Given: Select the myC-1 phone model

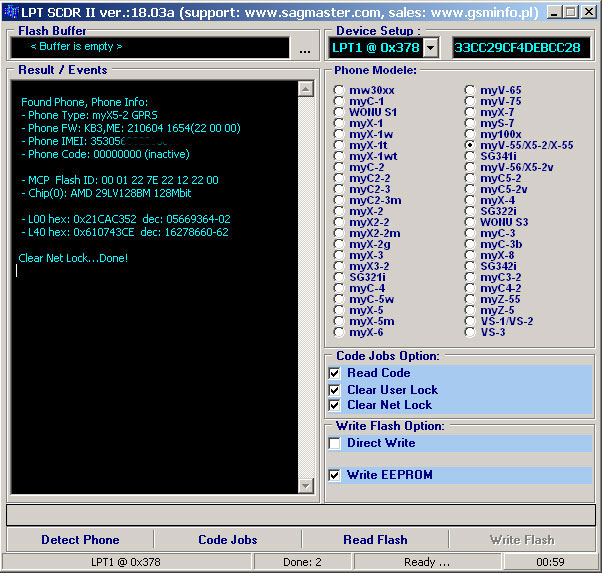Looking at the screenshot, I should (339, 101).
